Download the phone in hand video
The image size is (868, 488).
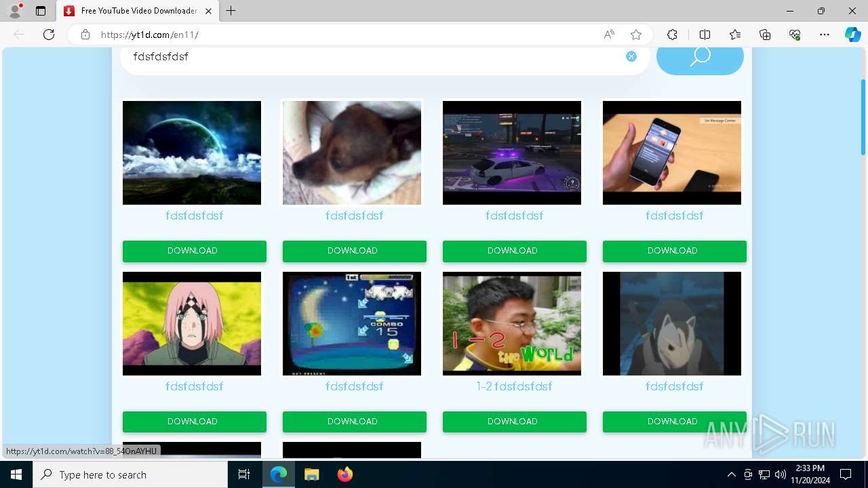point(675,251)
